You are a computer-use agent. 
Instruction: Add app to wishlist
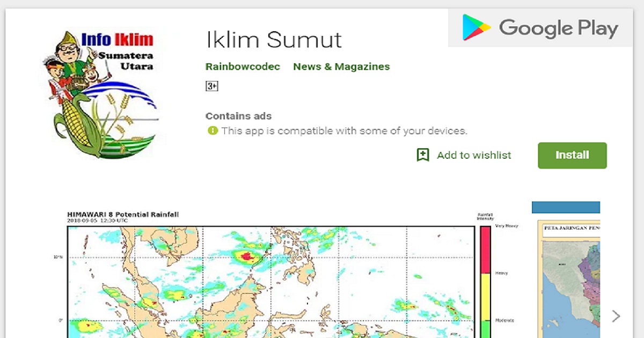(x=464, y=155)
